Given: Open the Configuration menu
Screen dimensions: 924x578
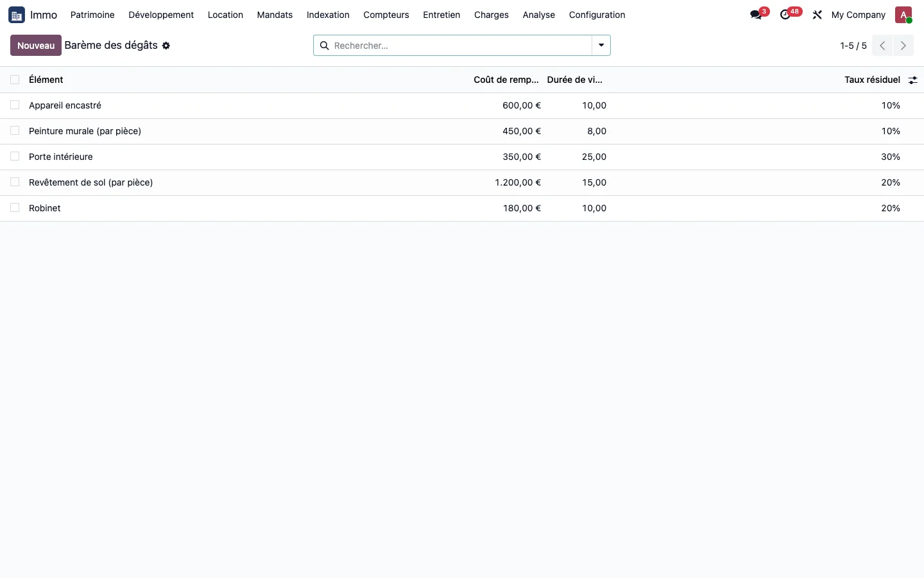Looking at the screenshot, I should click(597, 15).
